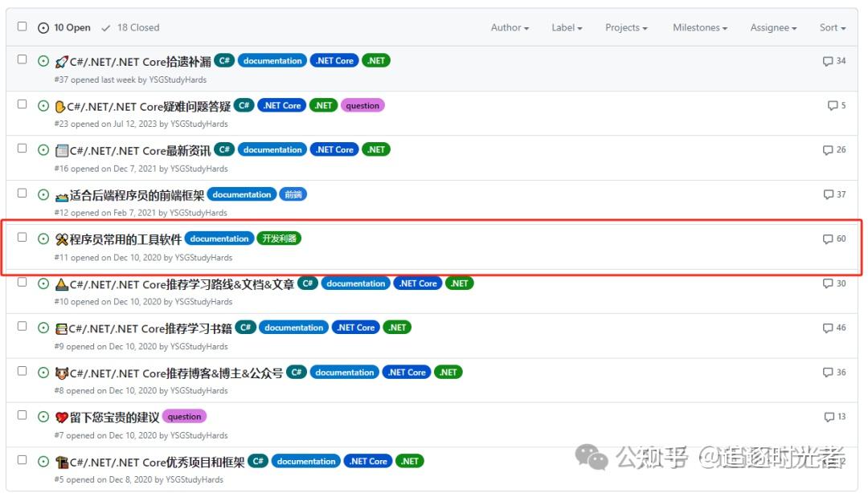
Task: Open the 26 comments bubble icon
Action: click(x=828, y=150)
